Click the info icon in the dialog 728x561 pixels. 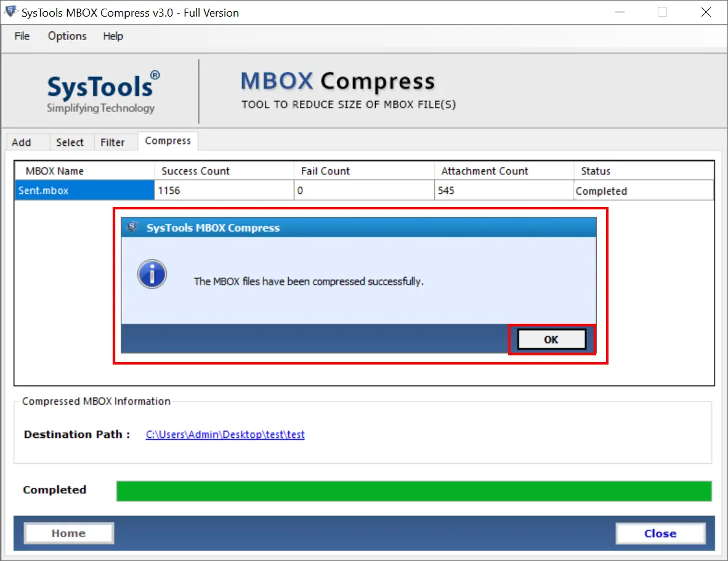coord(152,274)
